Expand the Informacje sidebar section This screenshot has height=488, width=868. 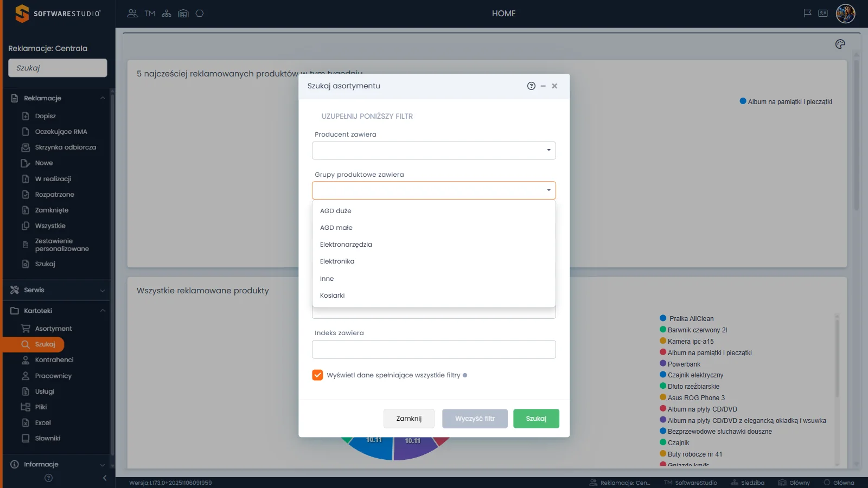click(103, 465)
